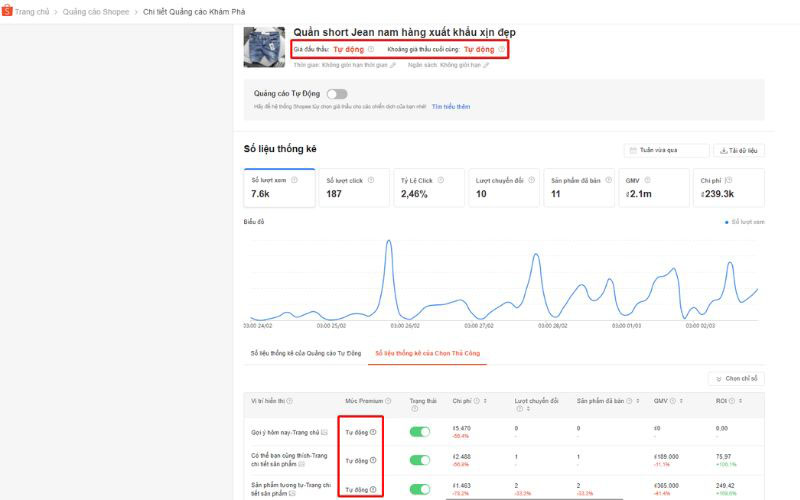Click ROI value 75.97 in second row
Image resolution: width=800 pixels, height=500 pixels.
coord(723,457)
